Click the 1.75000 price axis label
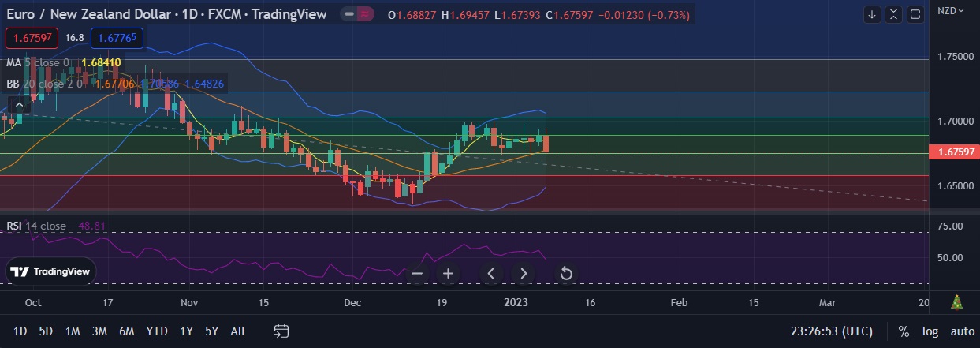Screen dimensions: 980x348 (956, 58)
